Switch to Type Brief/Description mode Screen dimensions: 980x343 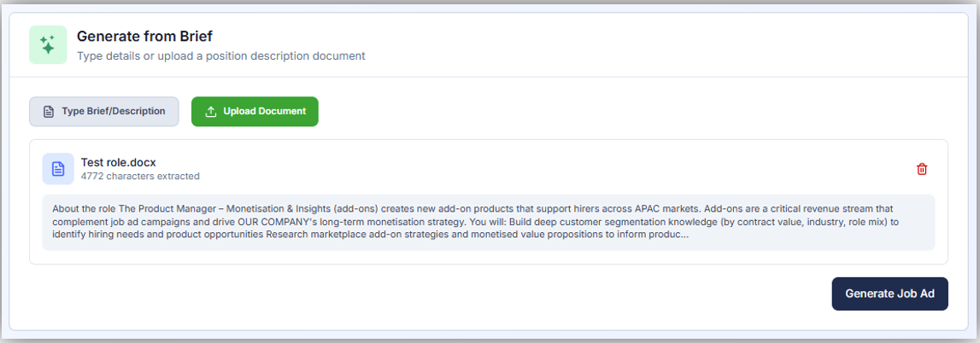click(x=104, y=112)
